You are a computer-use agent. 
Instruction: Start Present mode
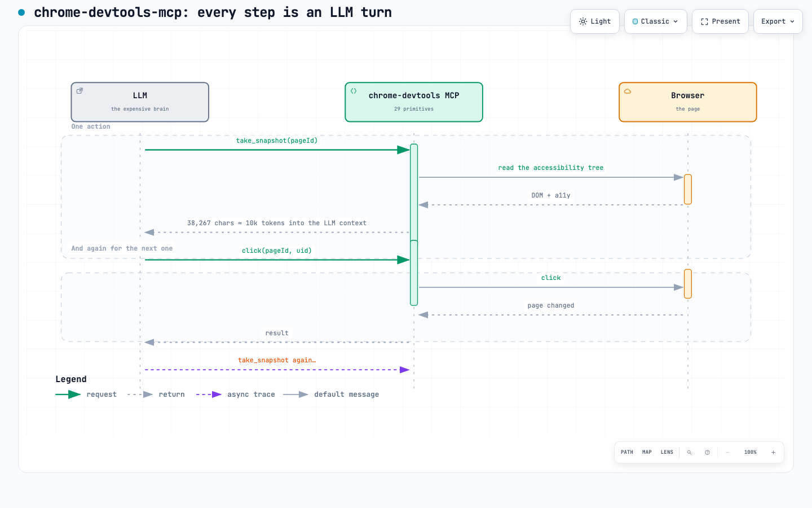click(x=720, y=21)
